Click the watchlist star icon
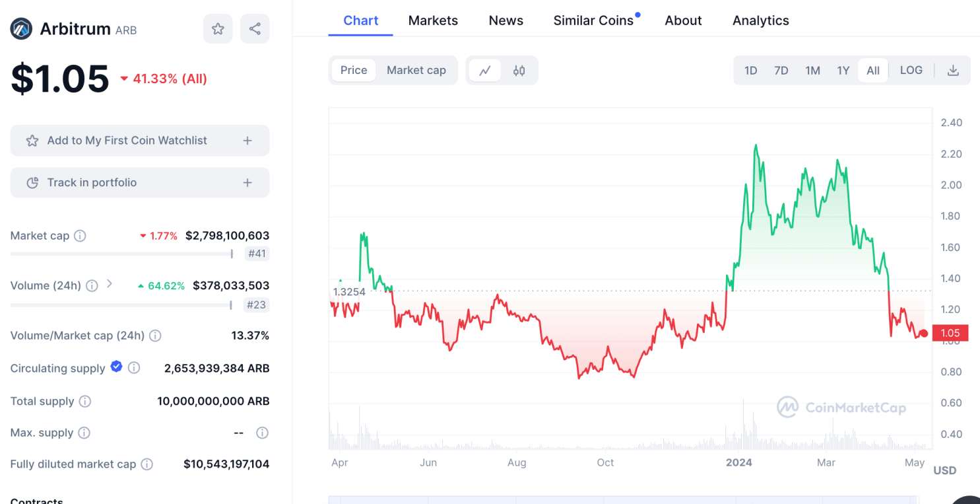 point(32,141)
